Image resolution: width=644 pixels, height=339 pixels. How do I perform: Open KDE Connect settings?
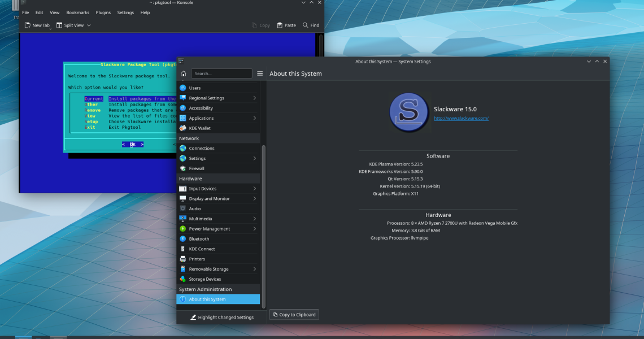point(202,249)
